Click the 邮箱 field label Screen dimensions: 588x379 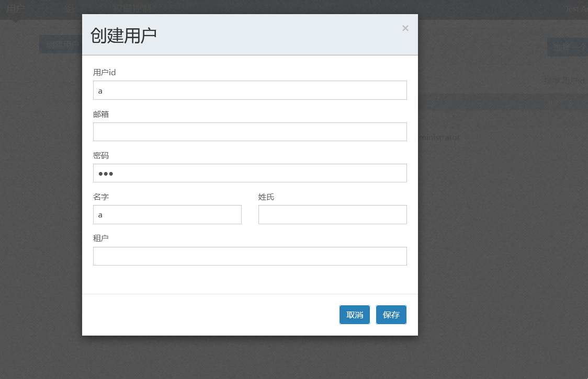tap(101, 114)
